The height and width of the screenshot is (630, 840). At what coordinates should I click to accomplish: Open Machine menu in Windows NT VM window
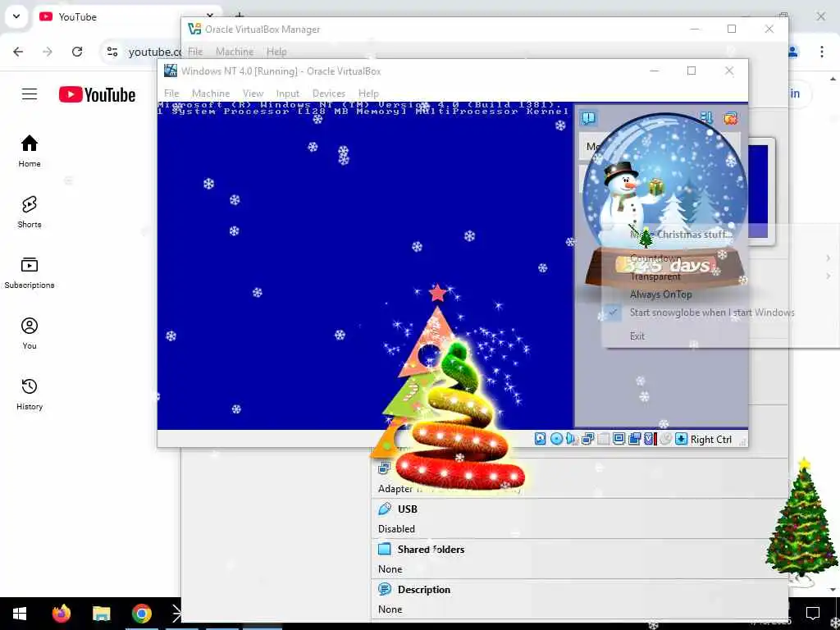click(211, 94)
